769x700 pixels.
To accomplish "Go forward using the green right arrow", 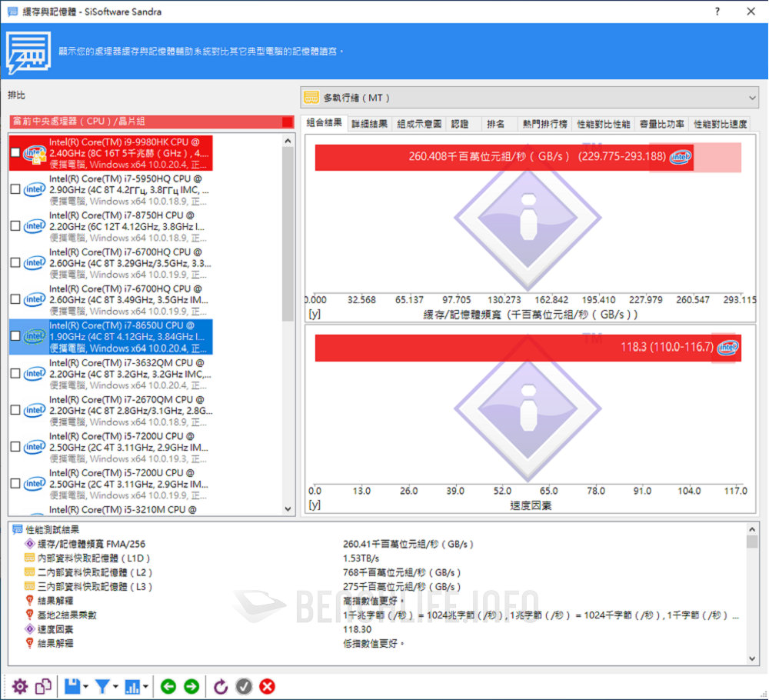I will 191,686.
